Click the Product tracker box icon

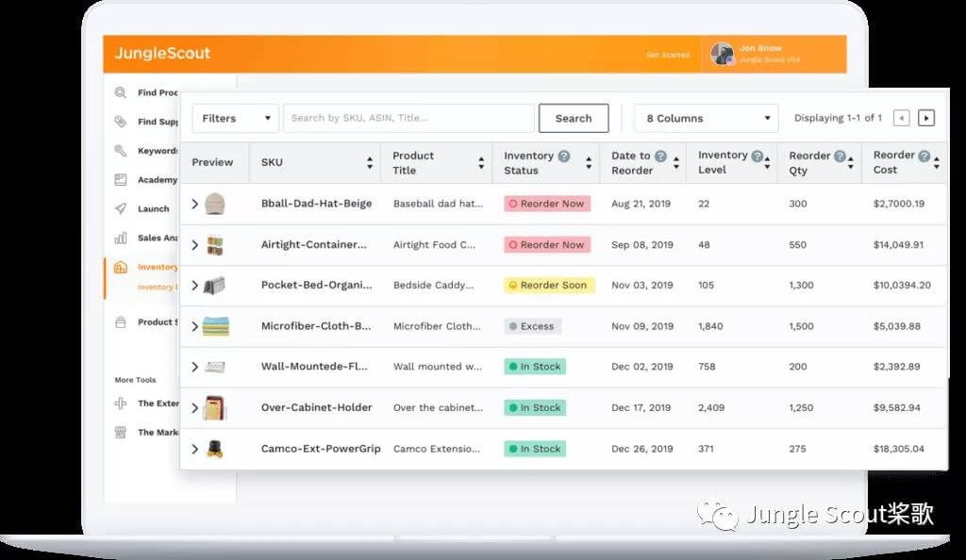121,321
